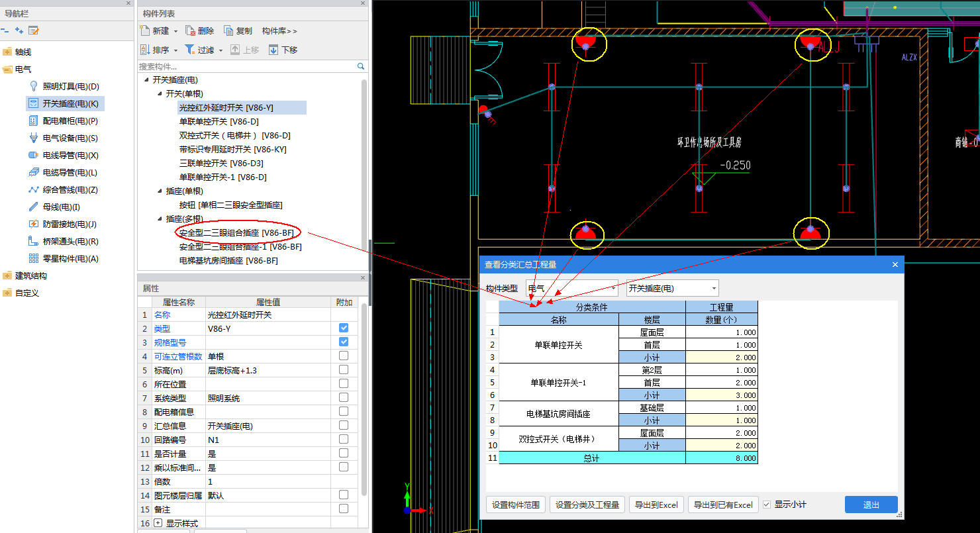Click the 导出到Excel button

pos(656,505)
